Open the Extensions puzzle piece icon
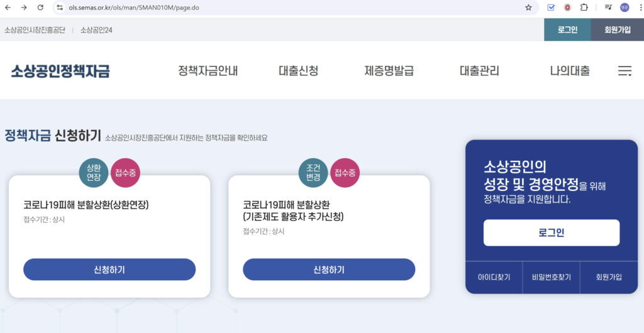Image resolution: width=644 pixels, height=333 pixels. pyautogui.click(x=584, y=8)
